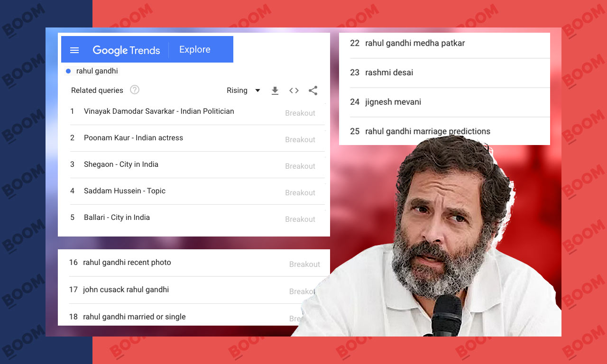Click the Google Trends logo
The height and width of the screenshot is (364, 607).
(x=126, y=50)
